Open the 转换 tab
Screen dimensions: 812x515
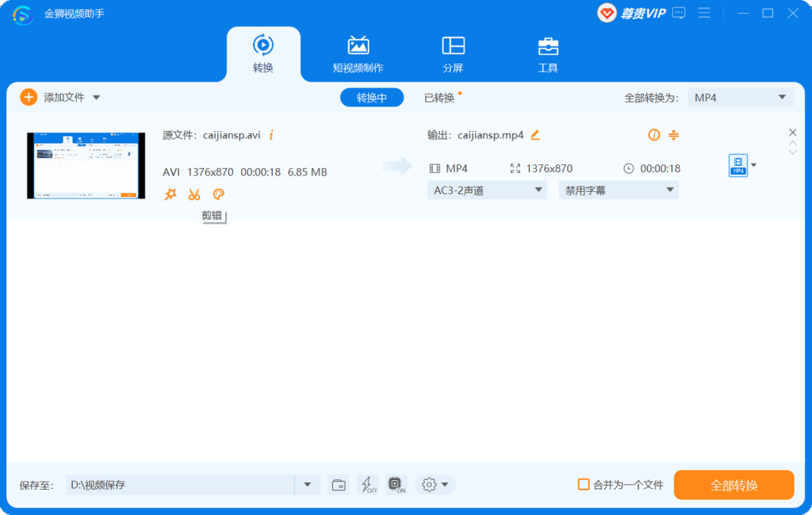click(x=263, y=54)
